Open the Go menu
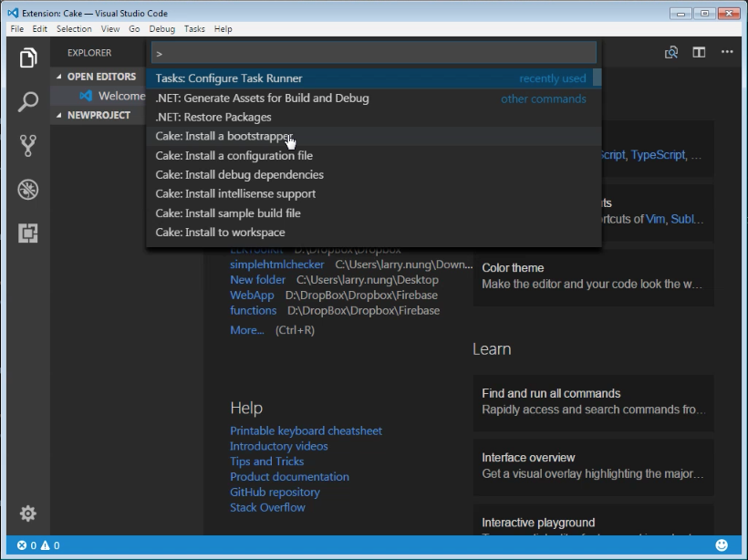The height and width of the screenshot is (560, 748). click(134, 29)
